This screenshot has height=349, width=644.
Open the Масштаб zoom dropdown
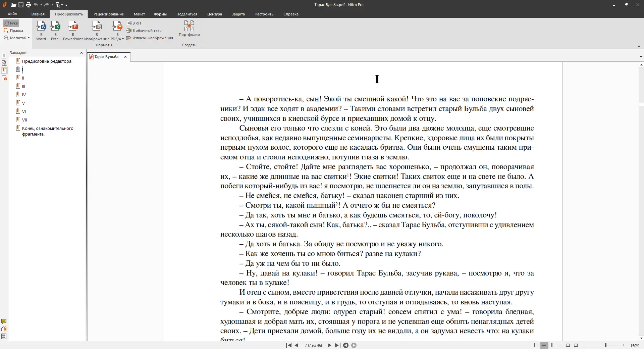pos(17,38)
